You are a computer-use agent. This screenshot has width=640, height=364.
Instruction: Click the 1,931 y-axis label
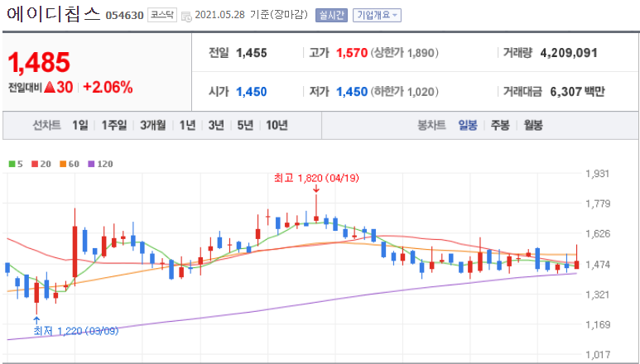[x=598, y=174]
